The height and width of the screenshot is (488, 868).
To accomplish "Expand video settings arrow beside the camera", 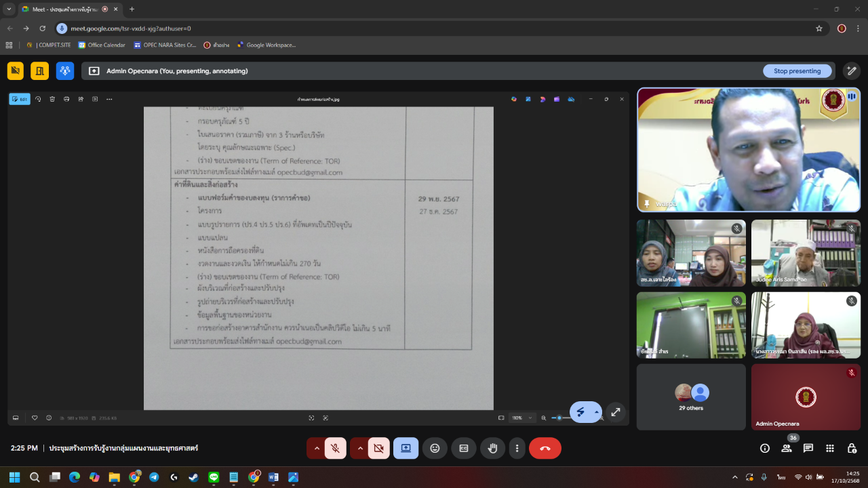I will coord(359,448).
